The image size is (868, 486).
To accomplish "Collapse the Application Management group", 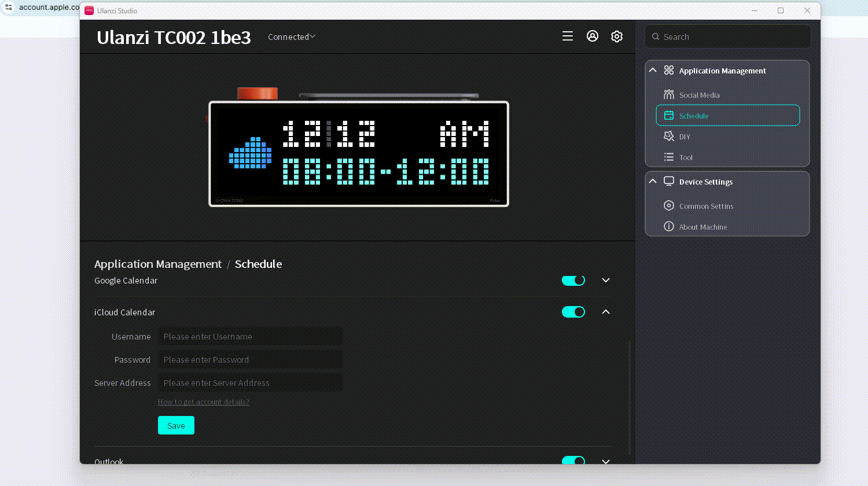I will click(653, 70).
